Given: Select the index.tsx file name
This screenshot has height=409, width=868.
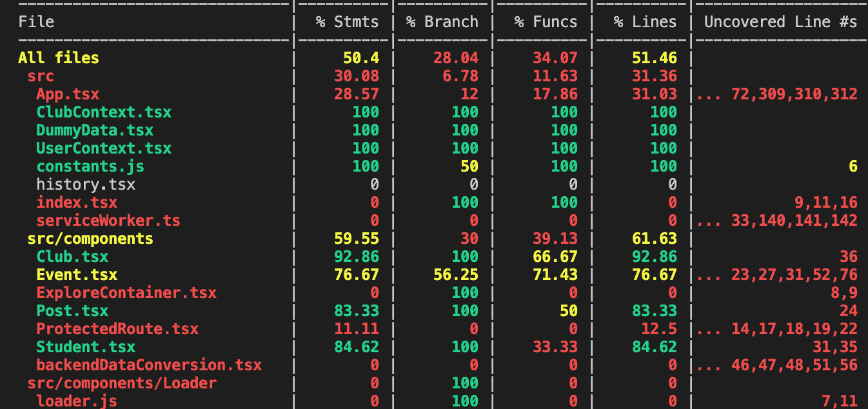Looking at the screenshot, I should (77, 203).
